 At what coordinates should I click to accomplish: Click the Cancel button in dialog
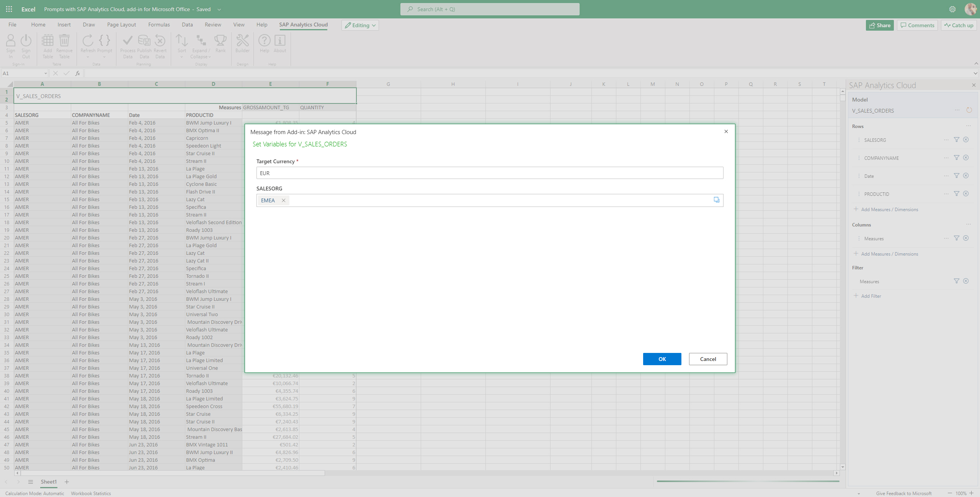[x=708, y=359]
